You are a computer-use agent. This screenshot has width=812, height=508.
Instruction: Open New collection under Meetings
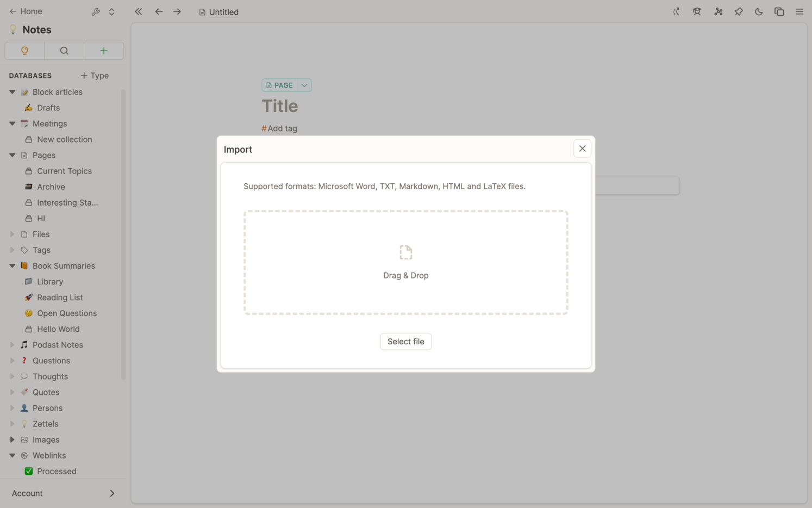(x=65, y=139)
